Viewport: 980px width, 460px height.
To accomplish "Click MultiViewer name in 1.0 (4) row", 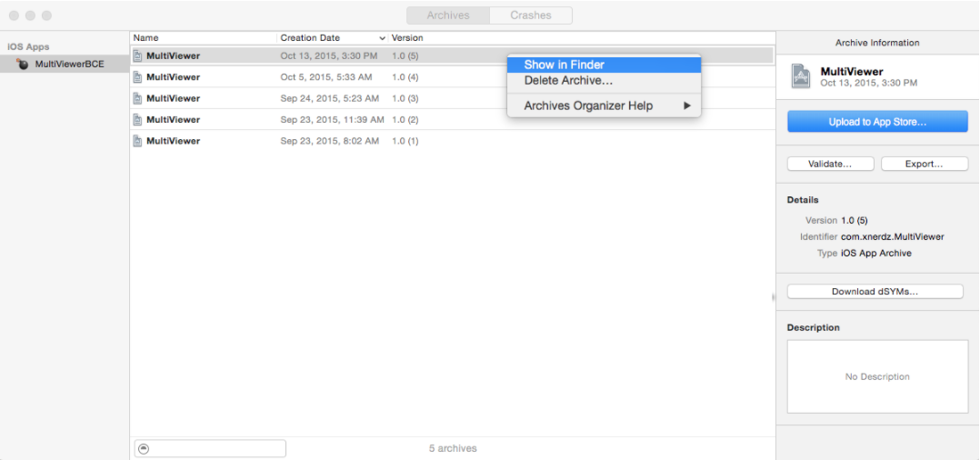I will 173,77.
